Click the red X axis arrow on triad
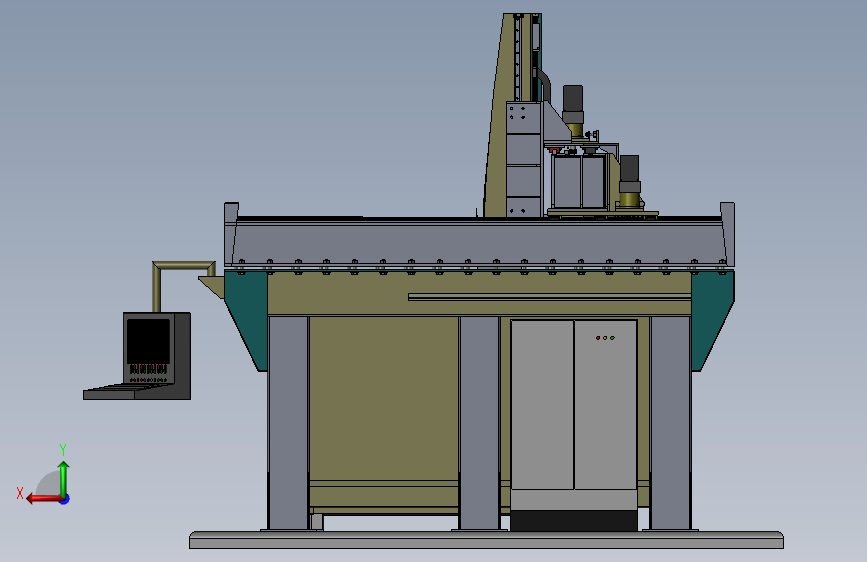This screenshot has width=867, height=562. (43, 499)
